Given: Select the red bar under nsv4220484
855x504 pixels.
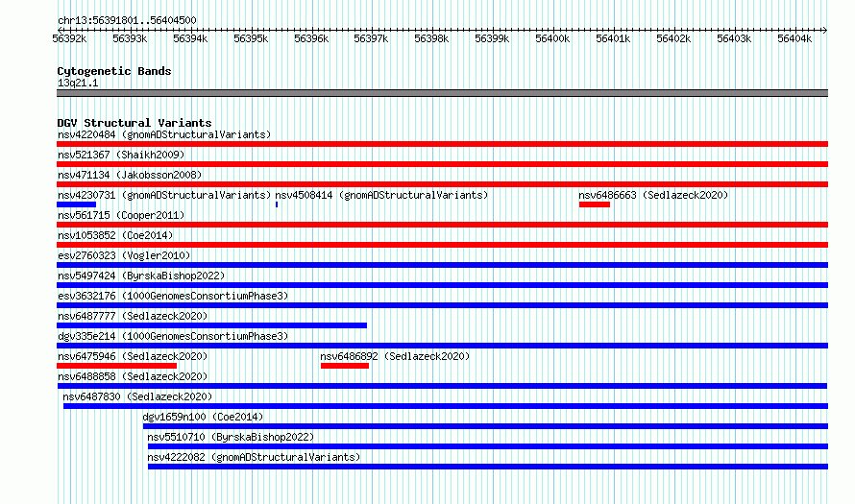Looking at the screenshot, I should (x=442, y=144).
